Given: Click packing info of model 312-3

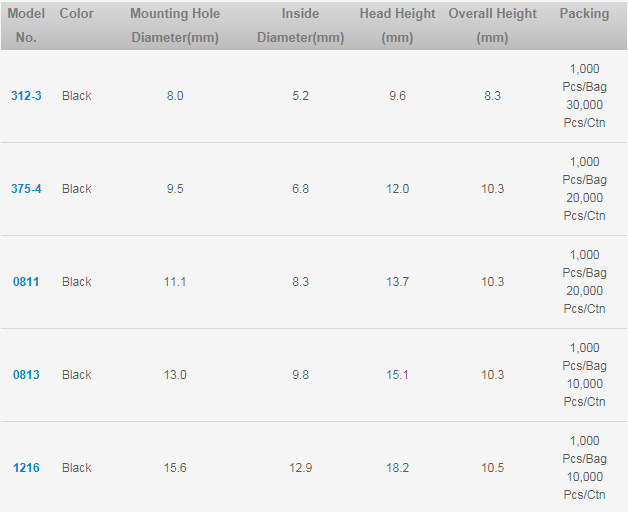Looking at the screenshot, I should pyautogui.click(x=584, y=96).
